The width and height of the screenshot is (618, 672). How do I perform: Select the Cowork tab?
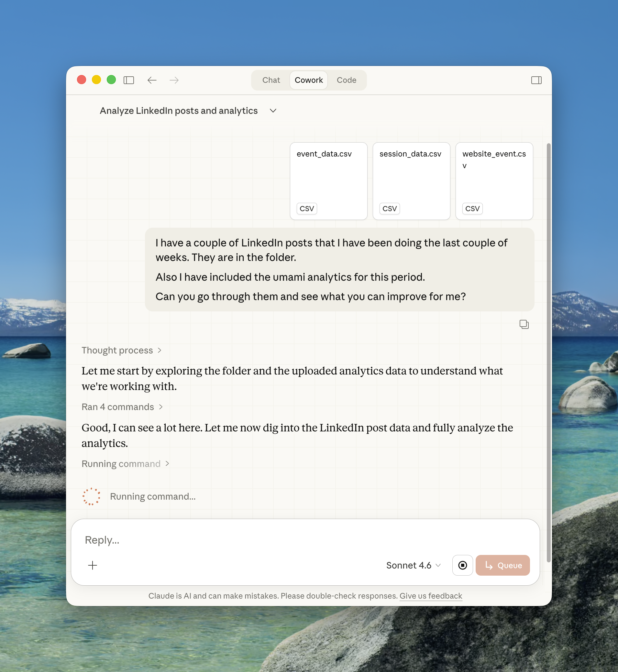pyautogui.click(x=308, y=80)
